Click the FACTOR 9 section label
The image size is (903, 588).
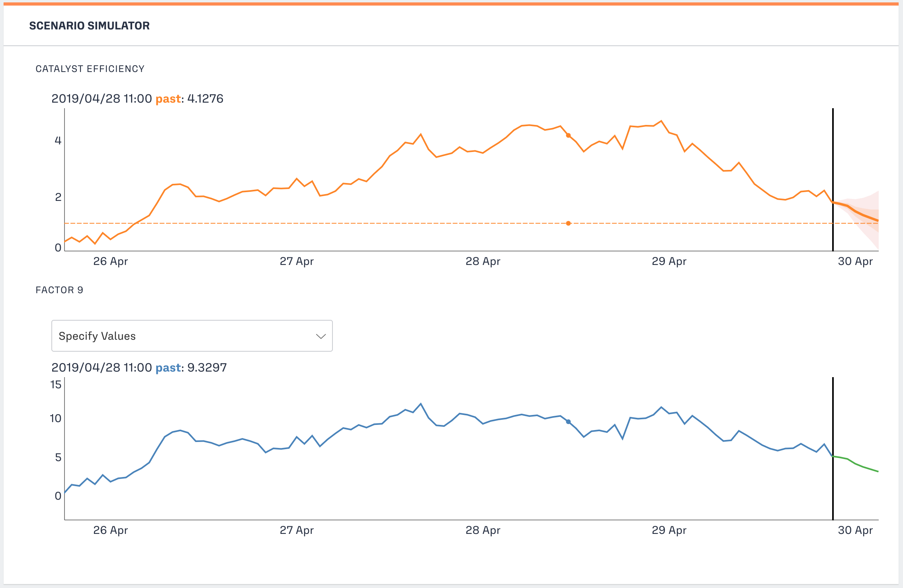click(59, 290)
